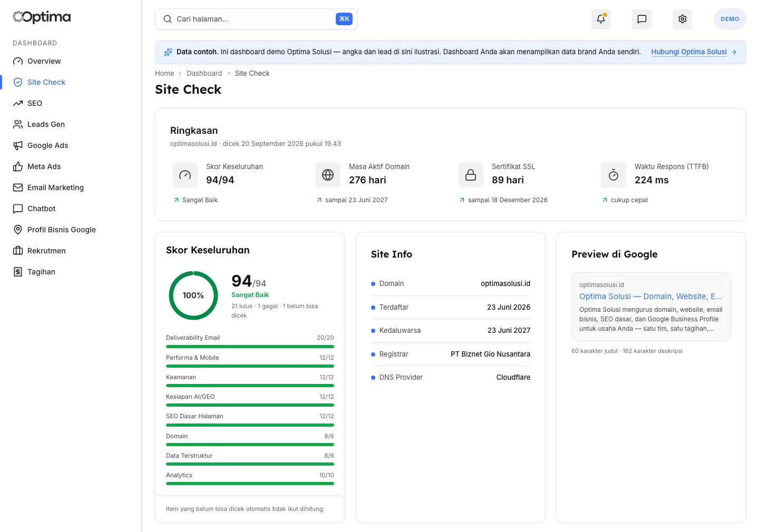Image resolution: width=759 pixels, height=532 pixels.
Task: Click the Google Ads megaphone icon
Action: coord(18,145)
